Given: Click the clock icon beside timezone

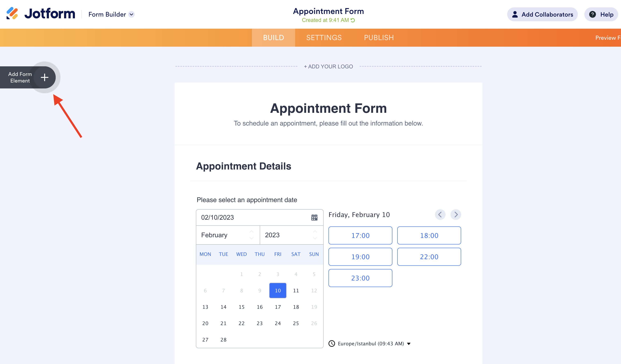Looking at the screenshot, I should (x=332, y=344).
